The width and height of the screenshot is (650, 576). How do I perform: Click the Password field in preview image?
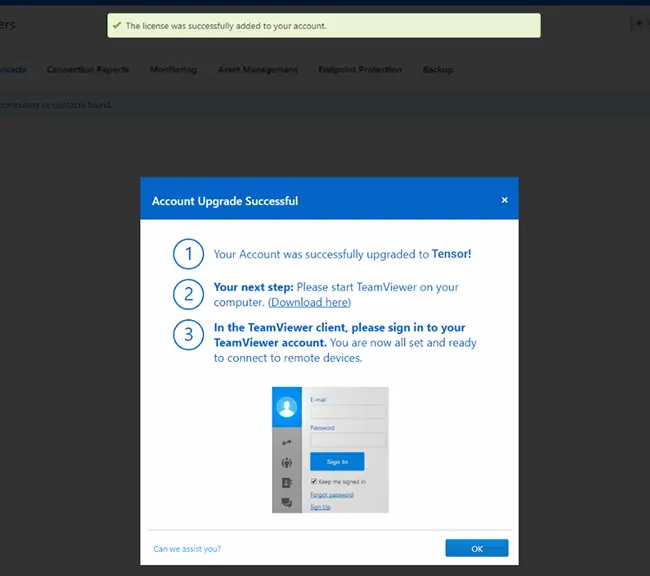click(x=348, y=440)
